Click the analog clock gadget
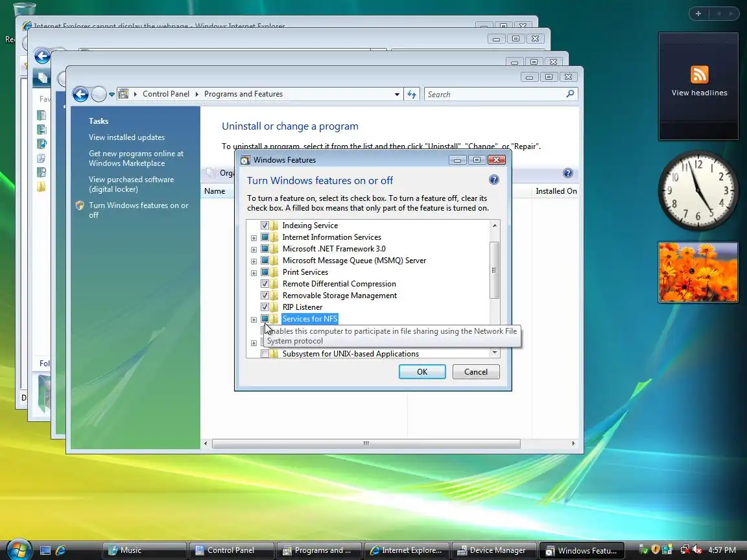The image size is (747, 560). (x=698, y=190)
